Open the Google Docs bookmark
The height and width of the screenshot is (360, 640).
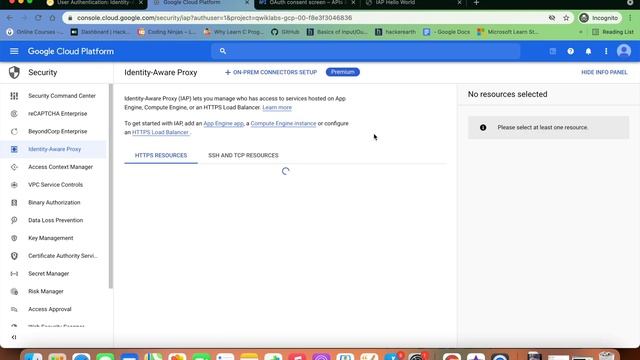447,32
